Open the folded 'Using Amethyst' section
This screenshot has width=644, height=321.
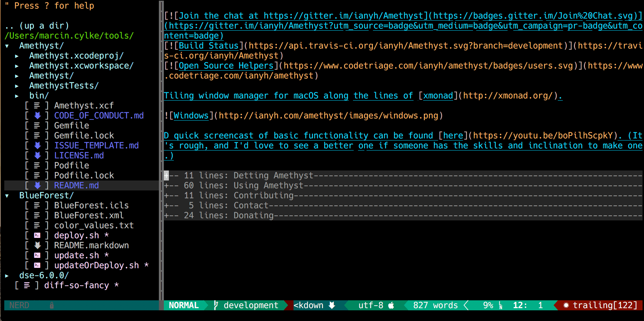coord(403,185)
